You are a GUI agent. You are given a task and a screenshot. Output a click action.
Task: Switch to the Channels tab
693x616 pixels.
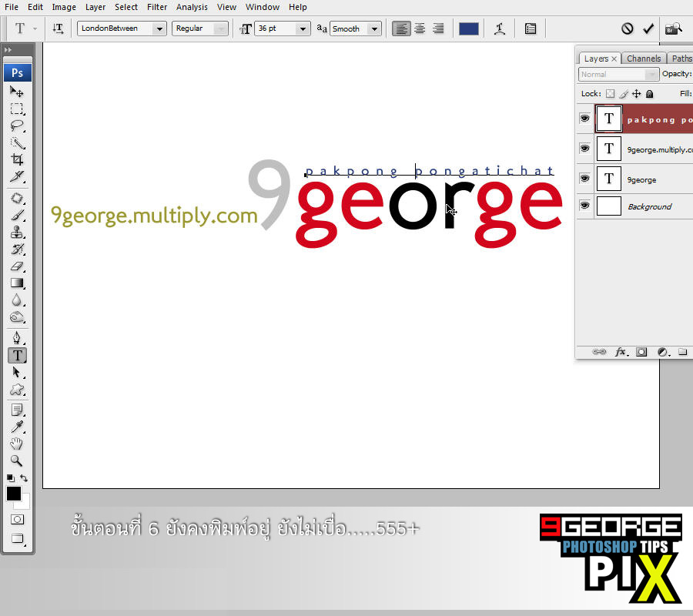pos(644,59)
